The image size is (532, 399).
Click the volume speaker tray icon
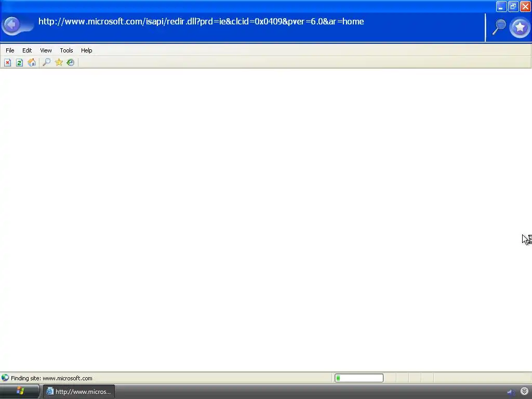coord(511,392)
